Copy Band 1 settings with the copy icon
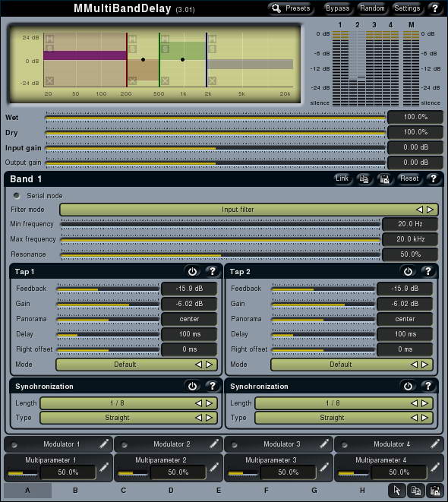The width and height of the screenshot is (448, 502). click(x=364, y=178)
